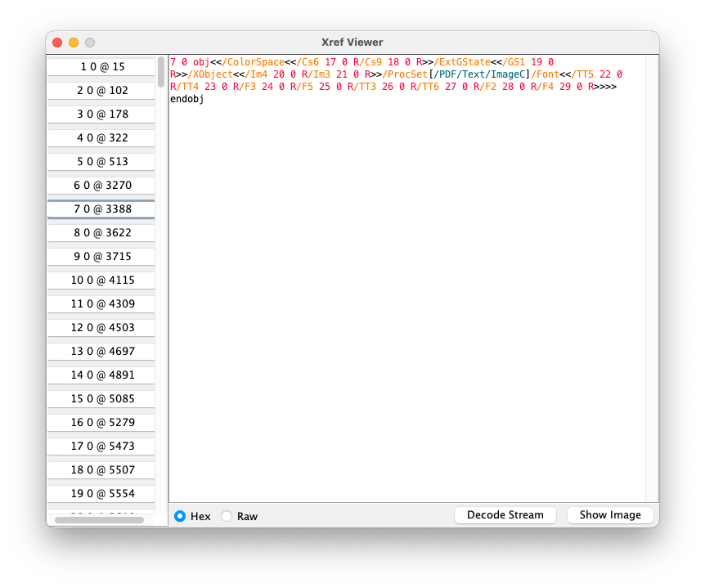Pick entry 10 0 @ 4115
The width and height of the screenshot is (705, 588).
(101, 281)
